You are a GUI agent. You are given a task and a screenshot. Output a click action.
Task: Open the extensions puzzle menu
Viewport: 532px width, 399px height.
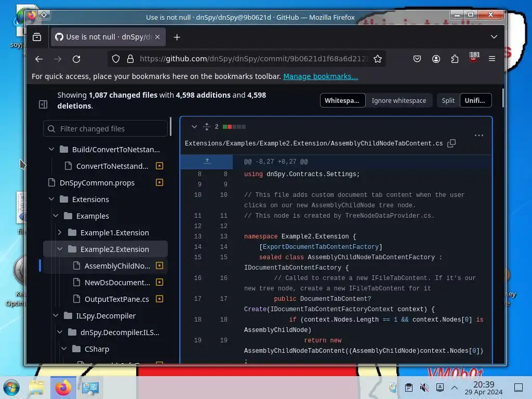455,59
